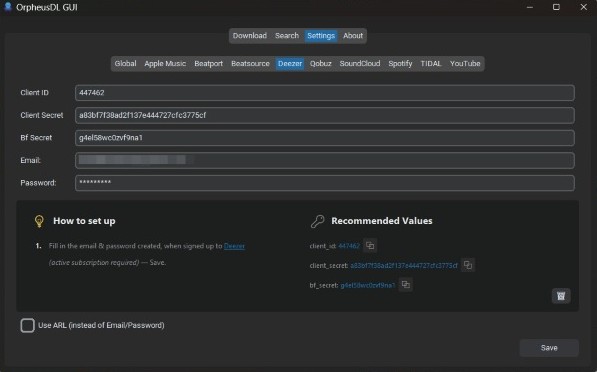The width and height of the screenshot is (597, 372).
Task: Minimize the OrpheusDL GUI window
Action: pos(530,7)
